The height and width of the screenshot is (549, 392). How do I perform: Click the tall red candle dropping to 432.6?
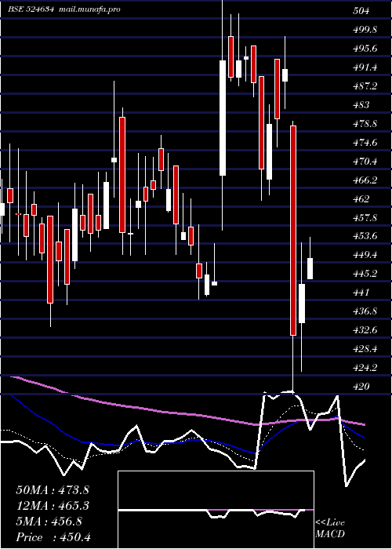(293, 231)
